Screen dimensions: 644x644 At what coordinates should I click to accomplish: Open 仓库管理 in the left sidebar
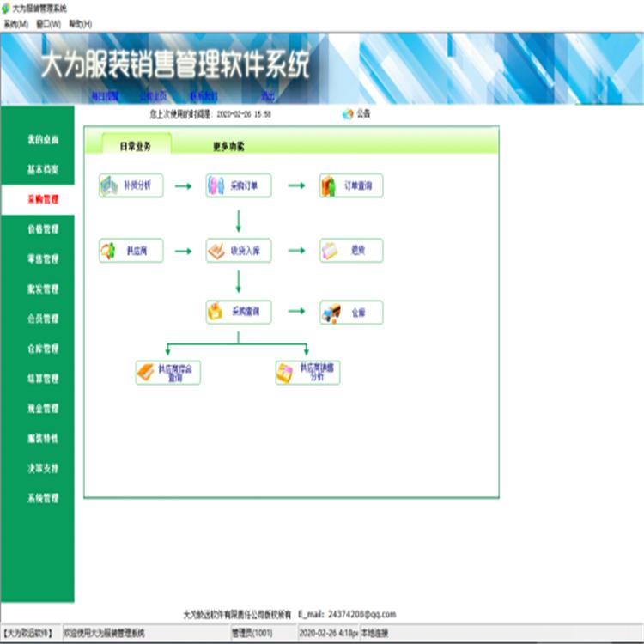point(43,349)
